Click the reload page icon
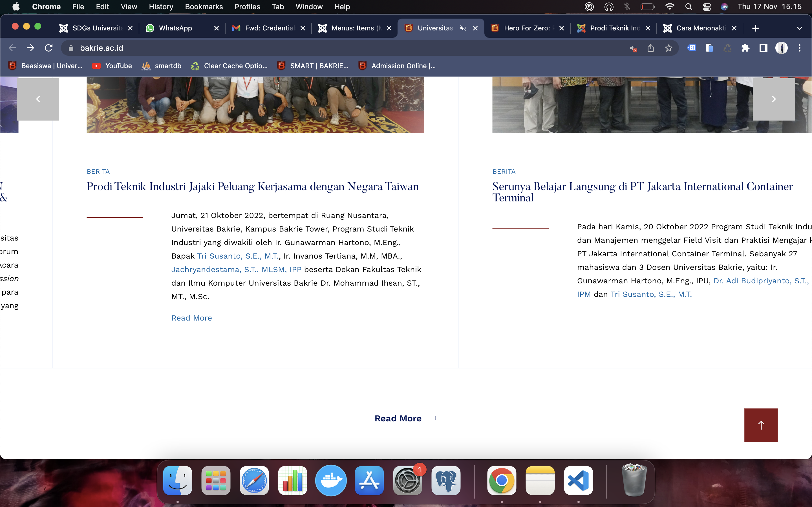 click(x=49, y=48)
